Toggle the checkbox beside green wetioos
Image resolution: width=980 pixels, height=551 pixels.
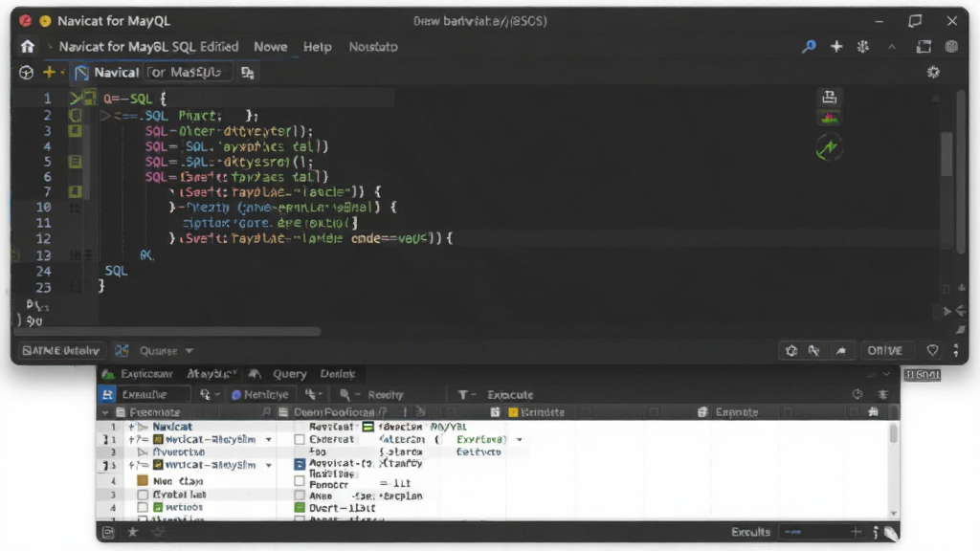pyautogui.click(x=143, y=507)
